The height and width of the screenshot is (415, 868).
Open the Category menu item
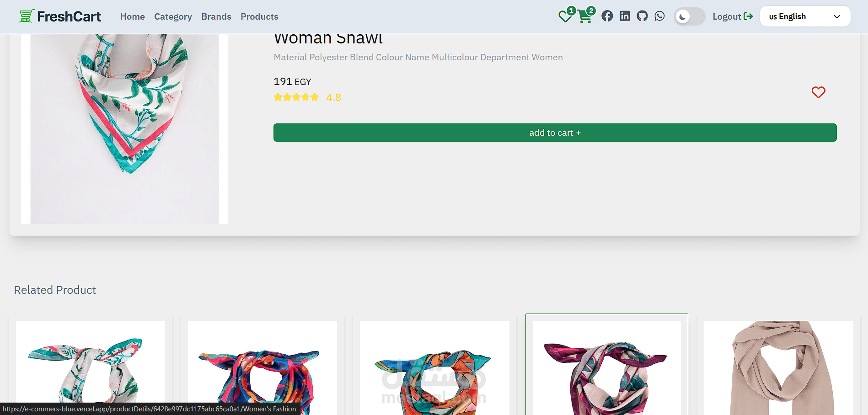pyautogui.click(x=173, y=16)
